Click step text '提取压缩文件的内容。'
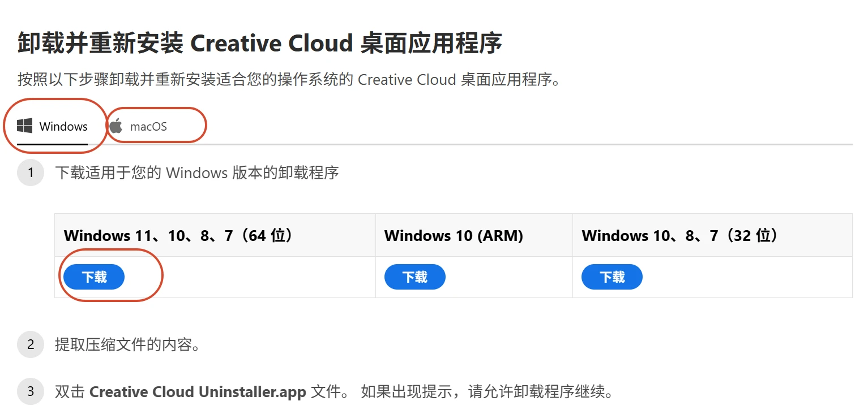The height and width of the screenshot is (414, 868). [x=127, y=344]
